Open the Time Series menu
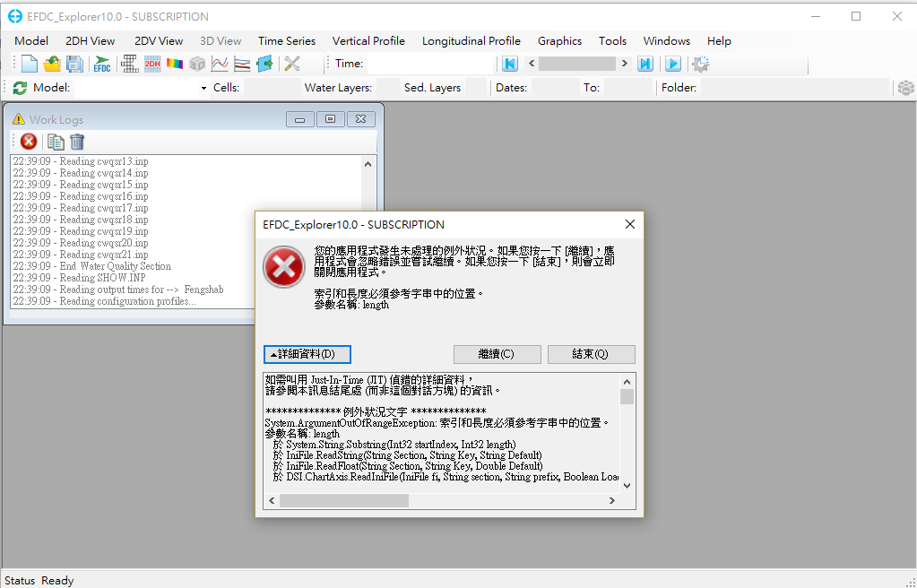 (287, 41)
